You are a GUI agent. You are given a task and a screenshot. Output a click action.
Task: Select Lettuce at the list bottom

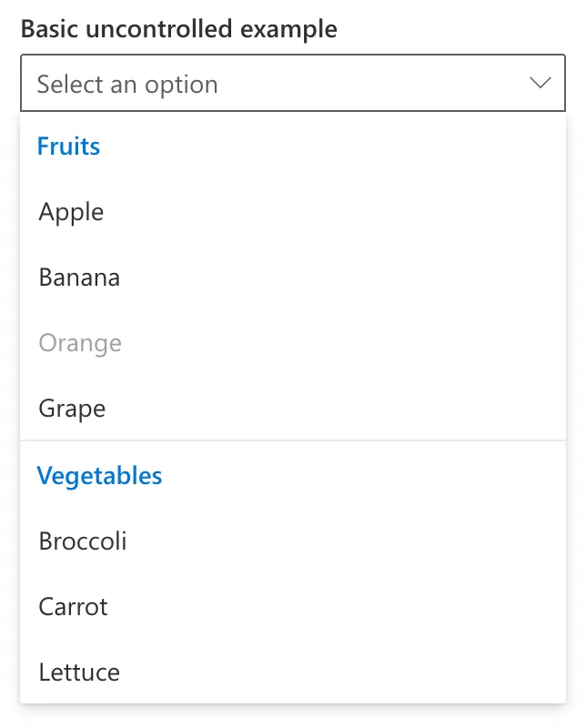tap(79, 672)
